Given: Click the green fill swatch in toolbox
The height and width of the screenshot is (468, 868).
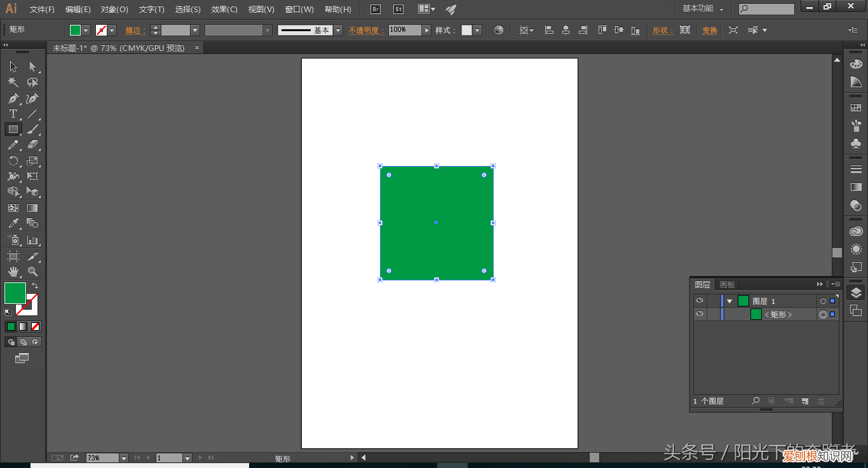Looking at the screenshot, I should [x=15, y=293].
